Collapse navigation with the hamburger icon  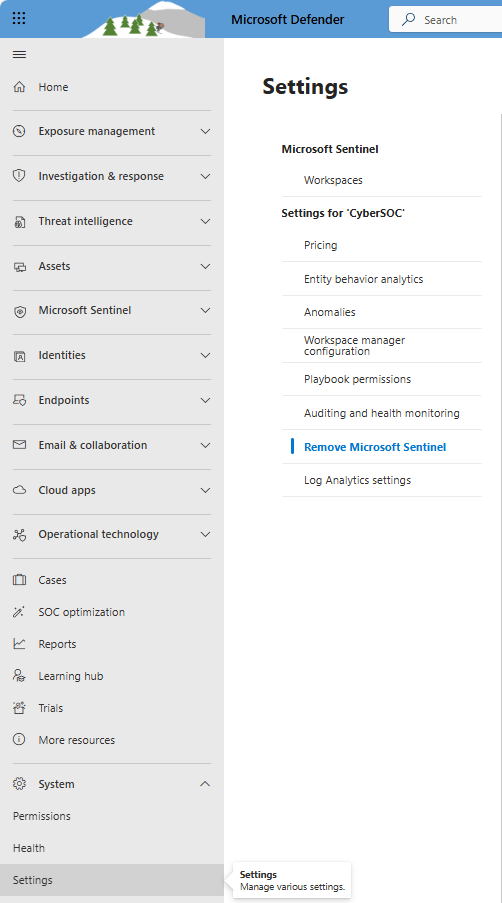coord(19,55)
